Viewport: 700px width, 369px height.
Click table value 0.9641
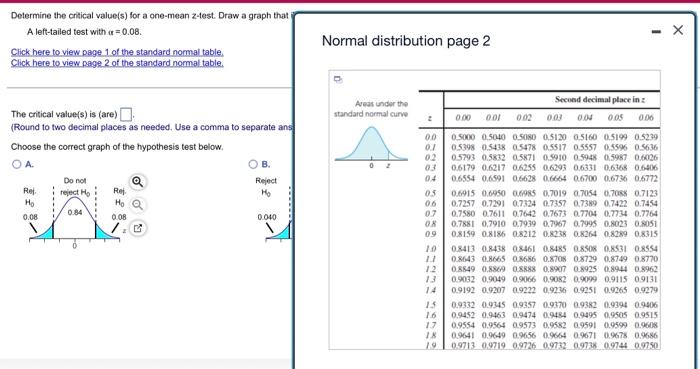463,336
